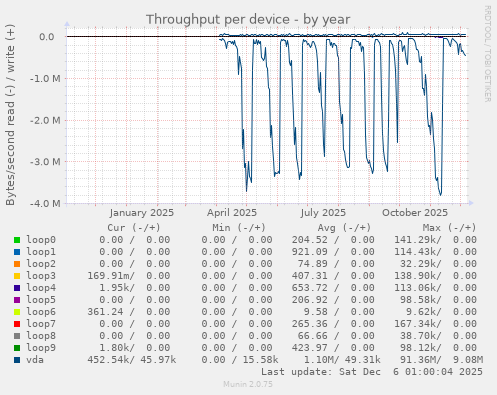
Task: Click the '-1.0 M' y-axis label
Action: pos(45,79)
